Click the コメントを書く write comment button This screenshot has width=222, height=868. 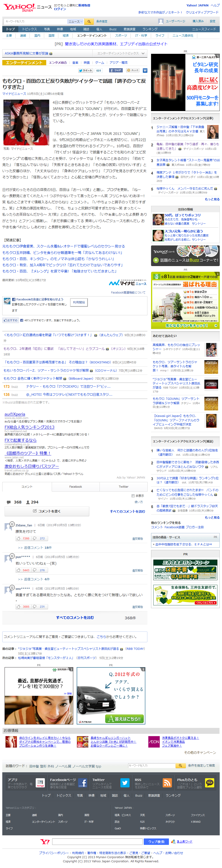pyautogui.click(x=47, y=511)
